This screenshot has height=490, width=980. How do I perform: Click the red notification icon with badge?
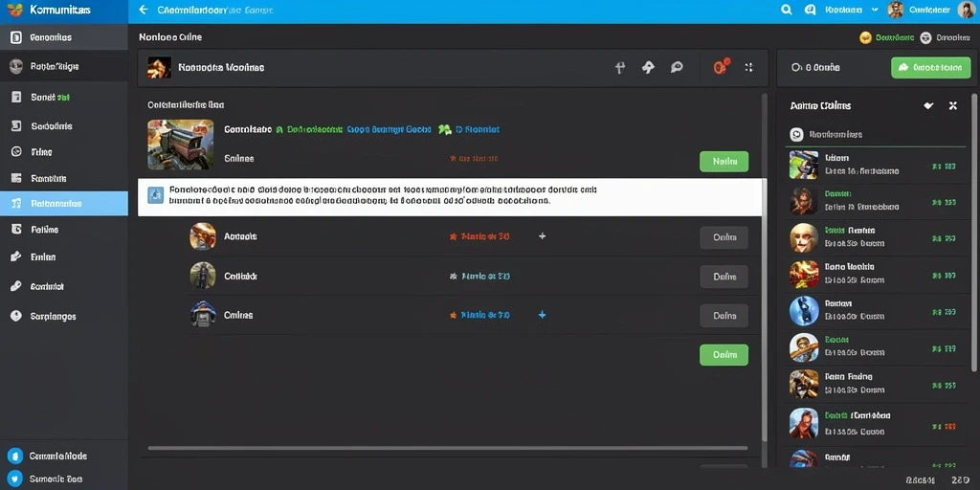722,66
